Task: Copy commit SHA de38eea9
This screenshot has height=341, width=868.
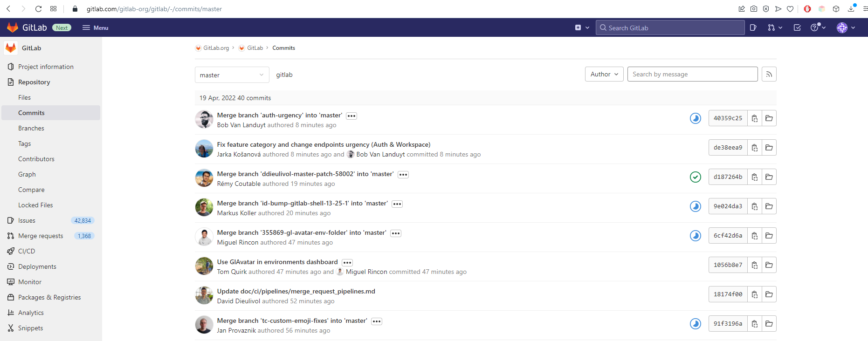Action: tap(755, 148)
